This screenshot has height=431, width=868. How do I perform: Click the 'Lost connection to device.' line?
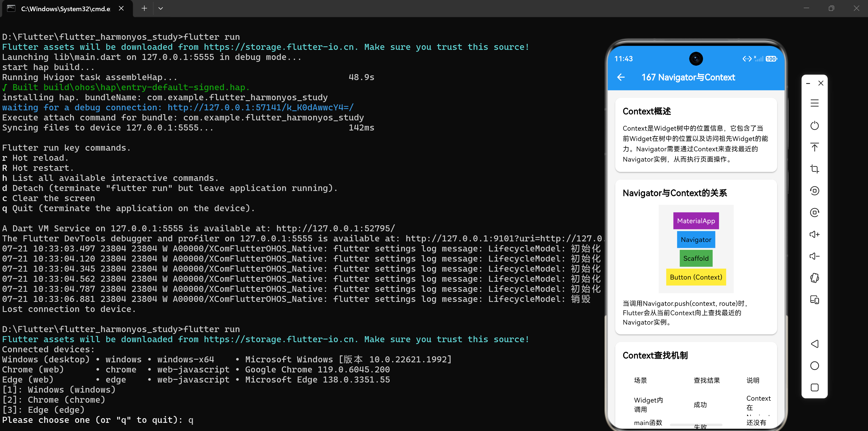pos(69,309)
